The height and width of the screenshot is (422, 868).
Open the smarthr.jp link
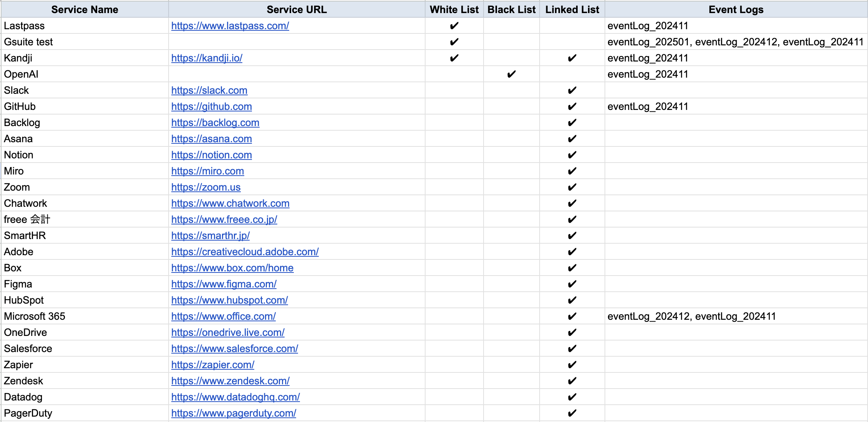click(210, 236)
